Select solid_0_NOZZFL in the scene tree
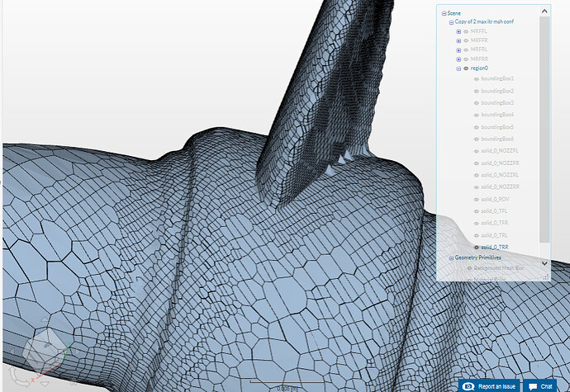The image size is (570, 392). point(498,151)
